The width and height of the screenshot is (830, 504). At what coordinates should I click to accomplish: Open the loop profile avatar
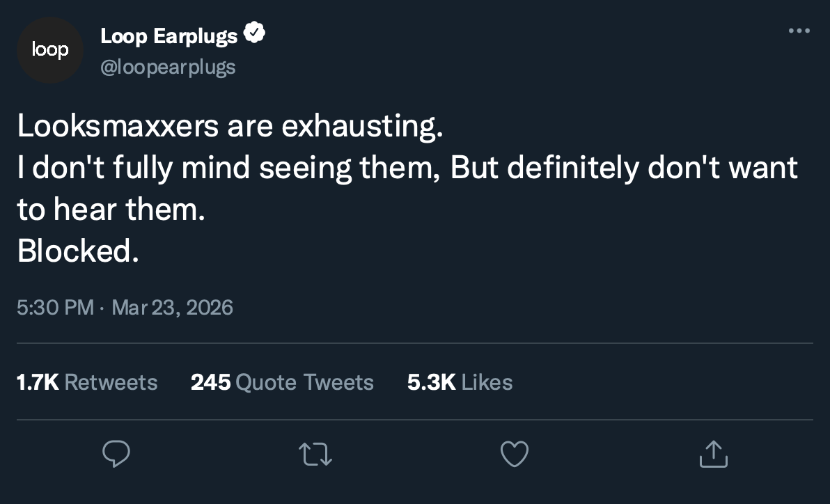click(x=50, y=50)
